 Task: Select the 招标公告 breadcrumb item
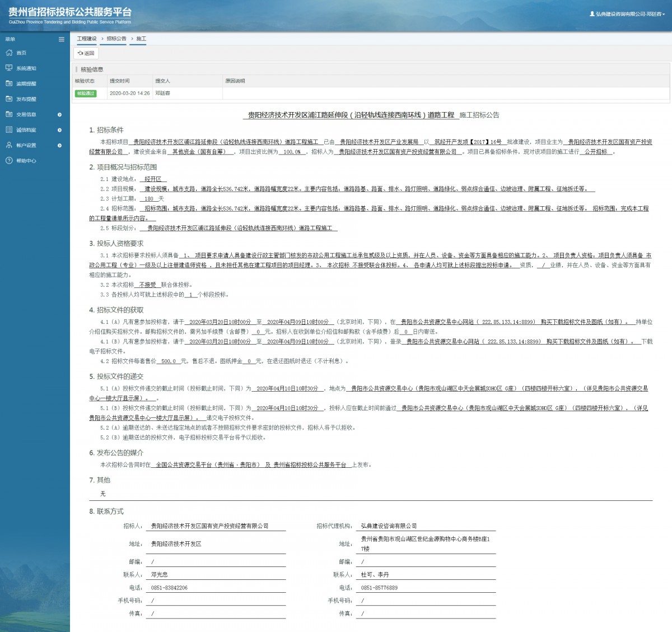[x=116, y=39]
